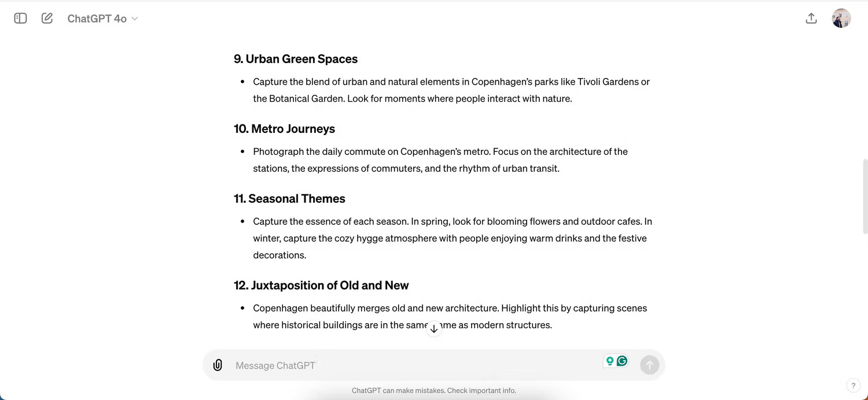
Task: Click the green Grammarly G icon
Action: coord(622,361)
